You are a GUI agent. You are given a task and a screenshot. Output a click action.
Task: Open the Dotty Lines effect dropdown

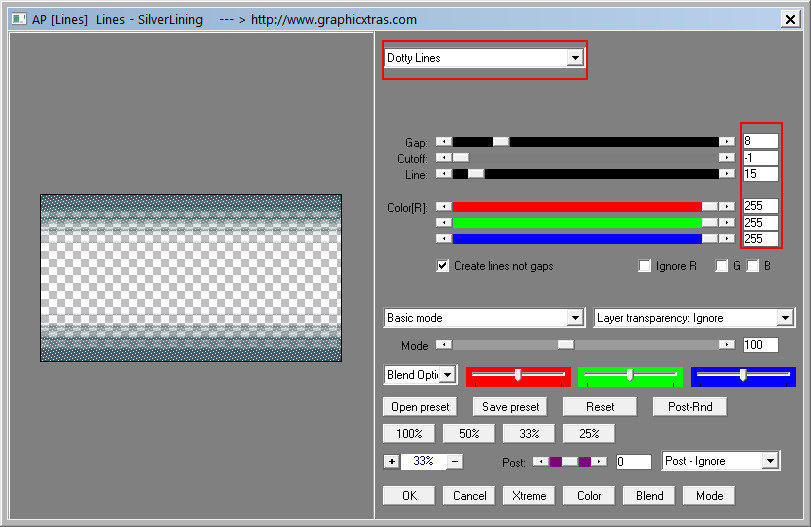click(574, 58)
